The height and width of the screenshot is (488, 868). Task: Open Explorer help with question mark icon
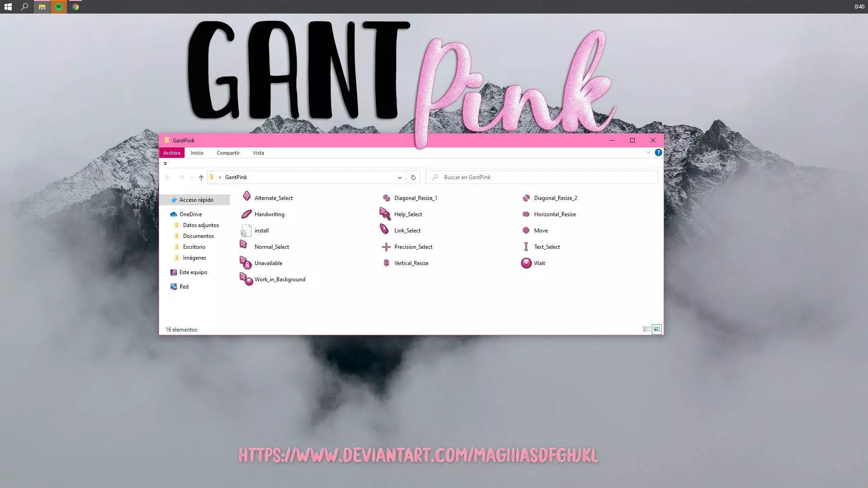pos(658,153)
